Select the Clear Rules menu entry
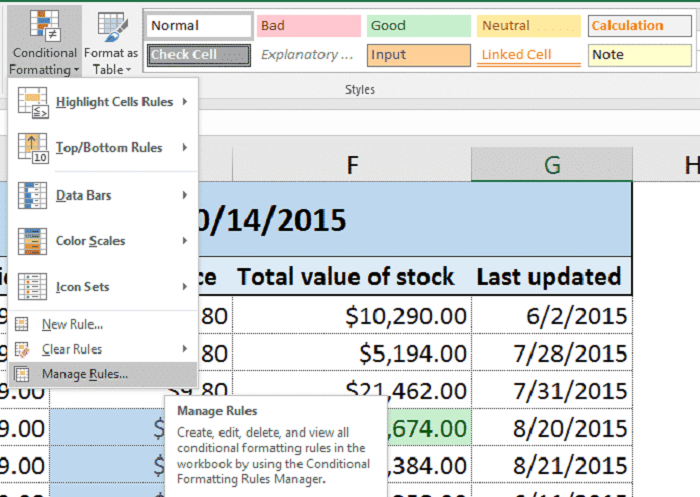The image size is (700, 497). pos(71,349)
